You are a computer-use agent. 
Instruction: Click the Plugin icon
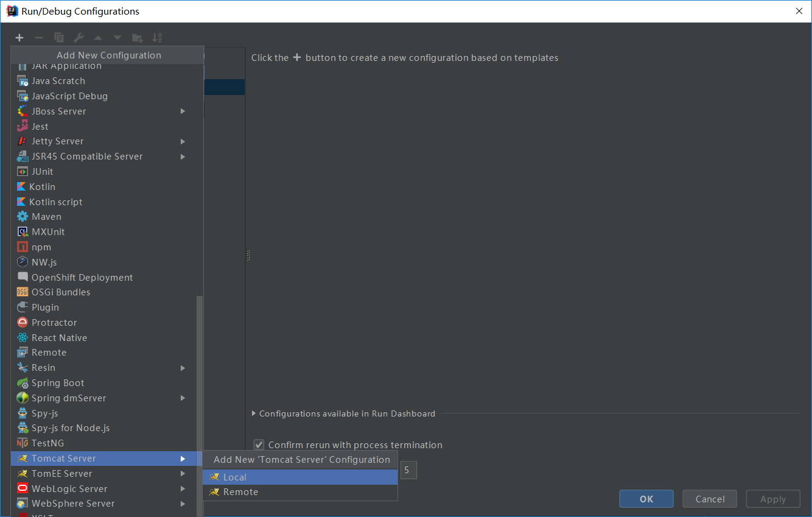coord(23,308)
